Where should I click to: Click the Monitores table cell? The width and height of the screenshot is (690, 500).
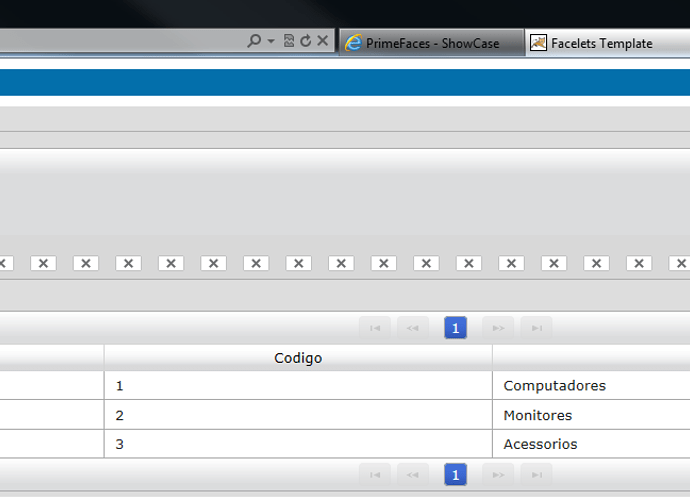pos(591,415)
